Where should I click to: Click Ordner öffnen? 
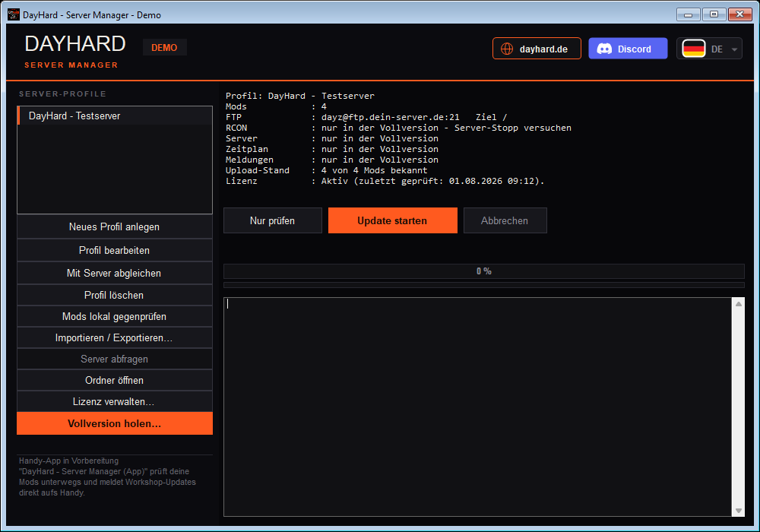pyautogui.click(x=115, y=380)
